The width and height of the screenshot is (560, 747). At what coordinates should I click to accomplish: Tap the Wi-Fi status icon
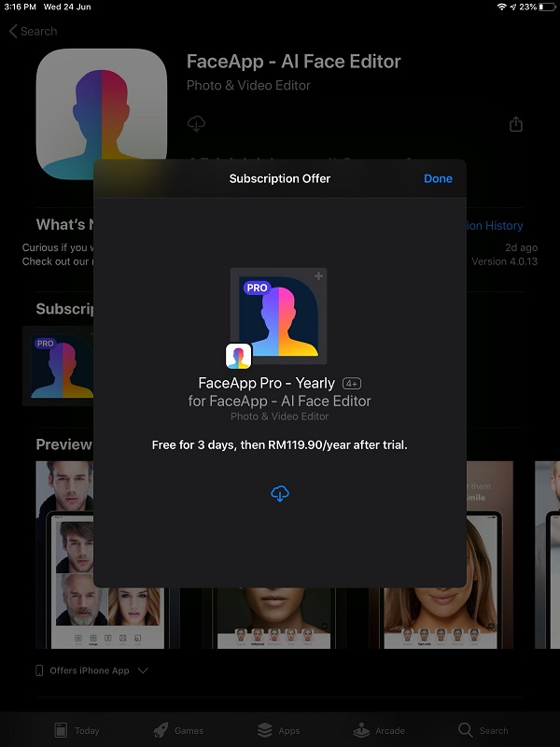501,7
